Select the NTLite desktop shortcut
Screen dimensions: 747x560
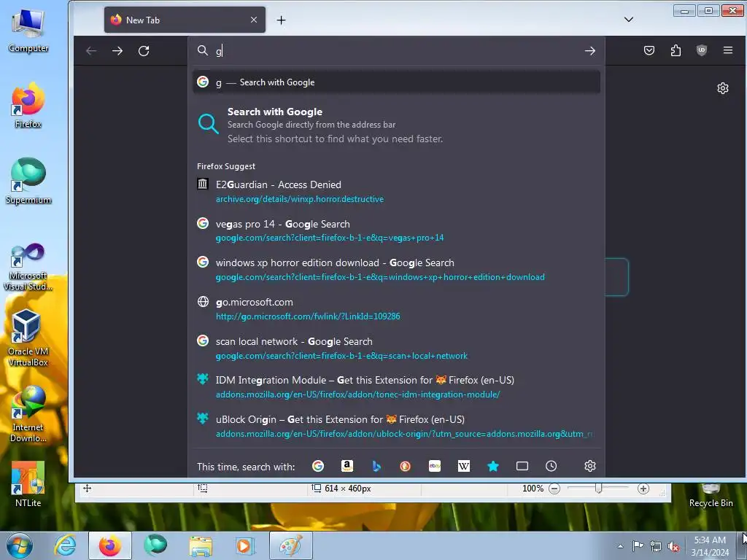[x=28, y=484]
